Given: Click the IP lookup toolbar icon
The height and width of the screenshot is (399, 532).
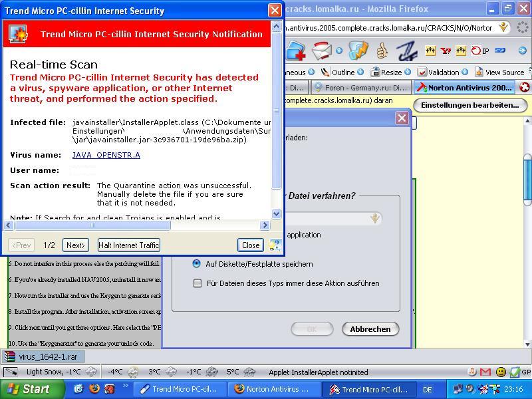Looking at the screenshot, I should (x=480, y=51).
